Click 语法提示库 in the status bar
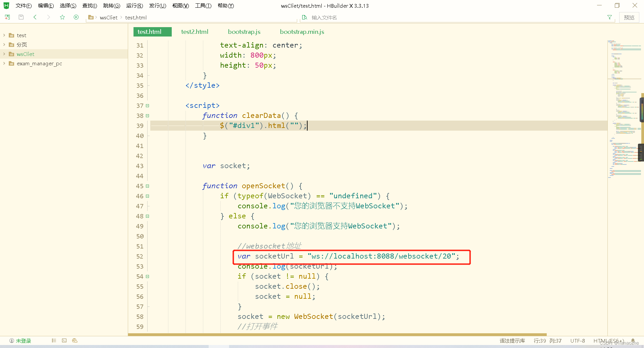Screen dimensions: 644x348 coord(512,341)
